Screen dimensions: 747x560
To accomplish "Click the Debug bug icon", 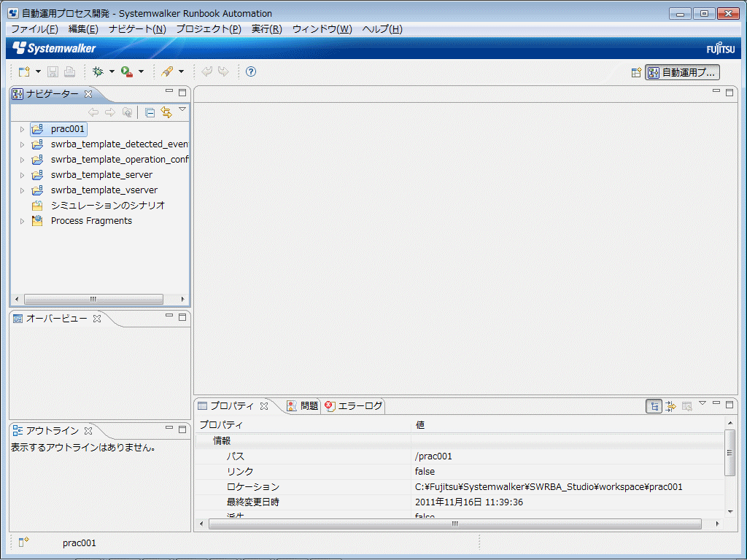I will tap(98, 72).
